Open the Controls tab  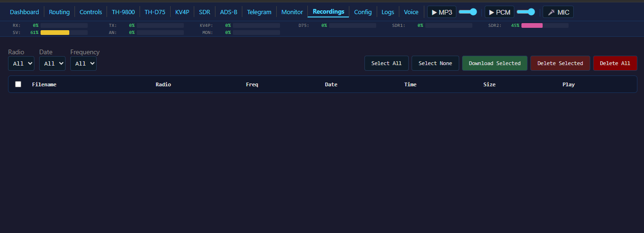[91, 12]
